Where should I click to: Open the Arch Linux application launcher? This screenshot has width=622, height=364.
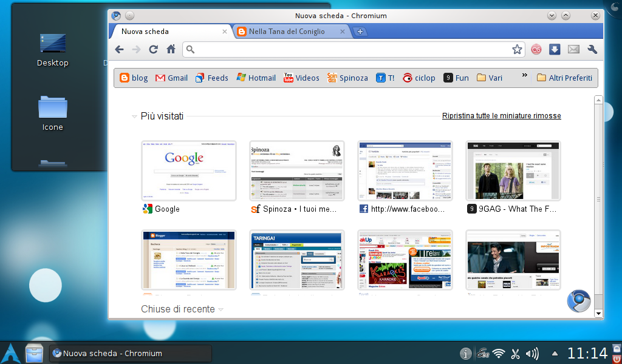(11, 353)
